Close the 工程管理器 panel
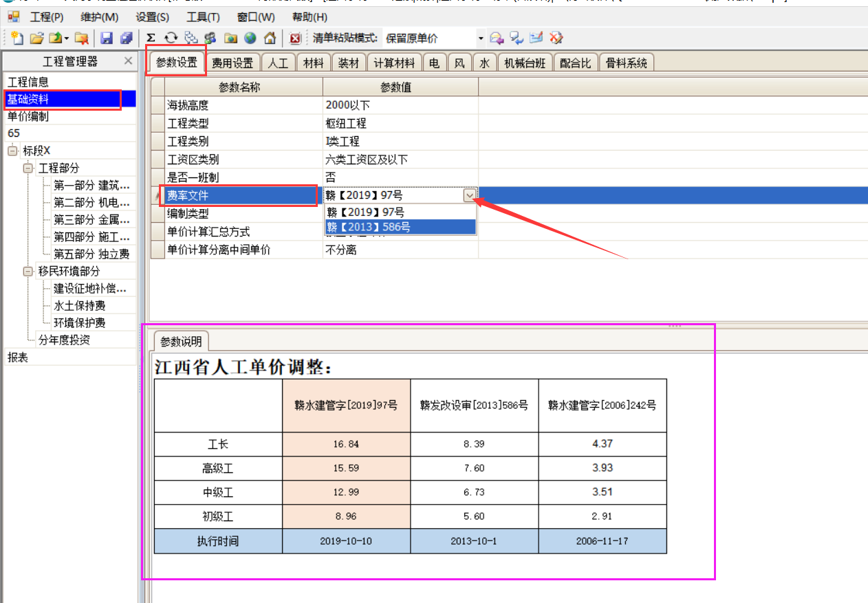This screenshot has height=603, width=868. pos(128,61)
